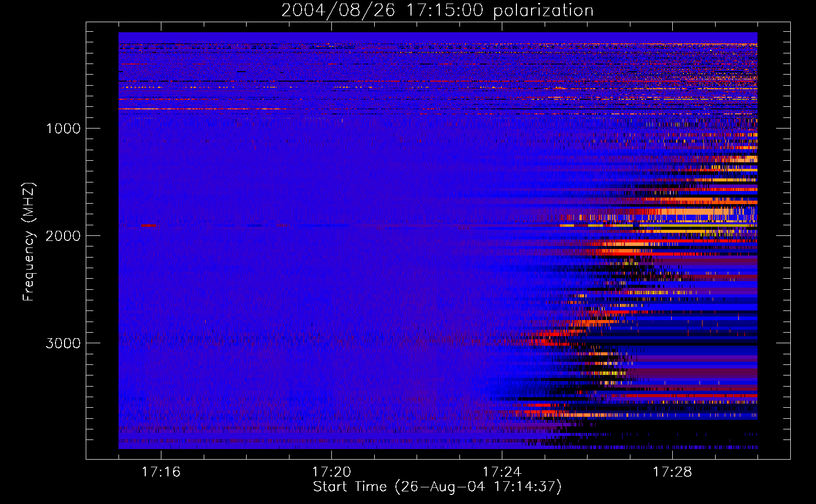This screenshot has width=816, height=504.
Task: Click the plot title "2004/08/26 17:15:00 polarization"
Action: point(437,10)
